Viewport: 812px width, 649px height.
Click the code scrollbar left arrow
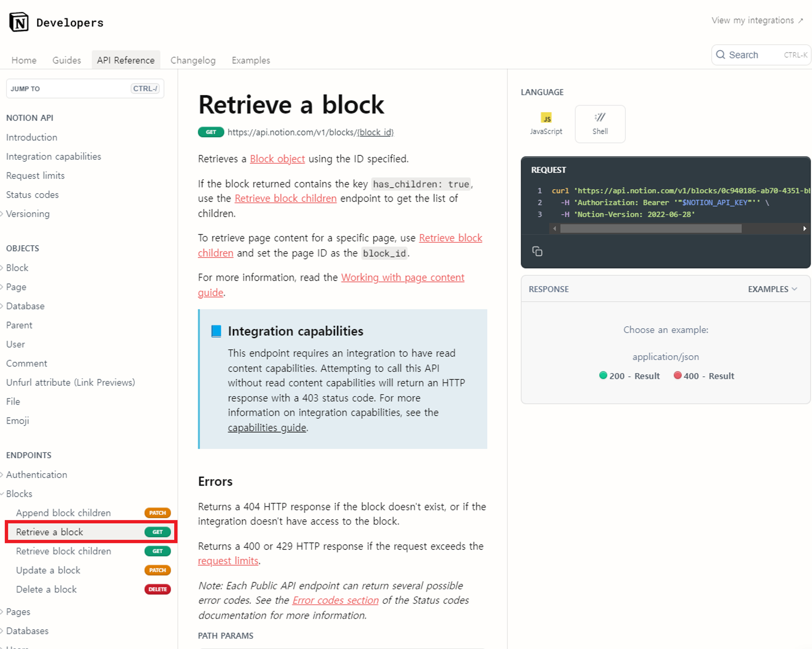click(555, 229)
